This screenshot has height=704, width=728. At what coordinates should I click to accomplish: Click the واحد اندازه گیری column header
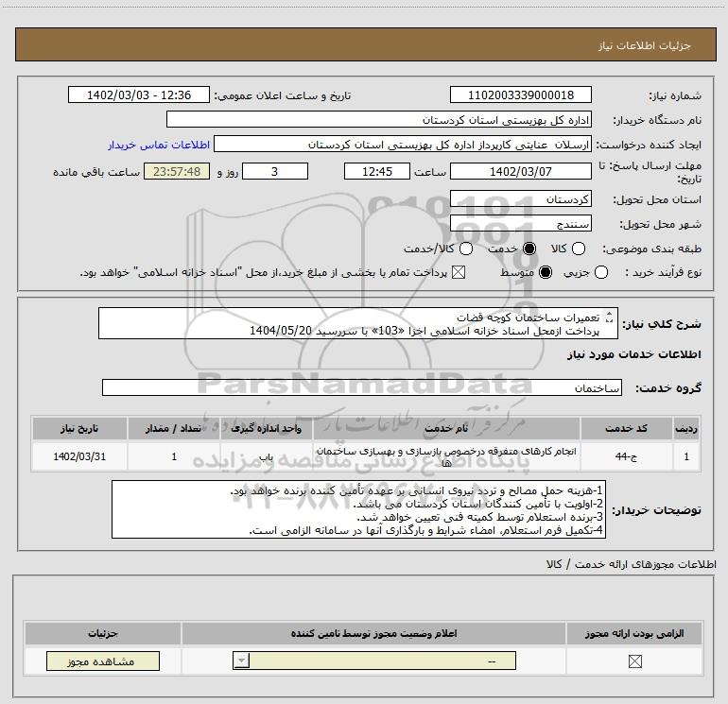[266, 428]
